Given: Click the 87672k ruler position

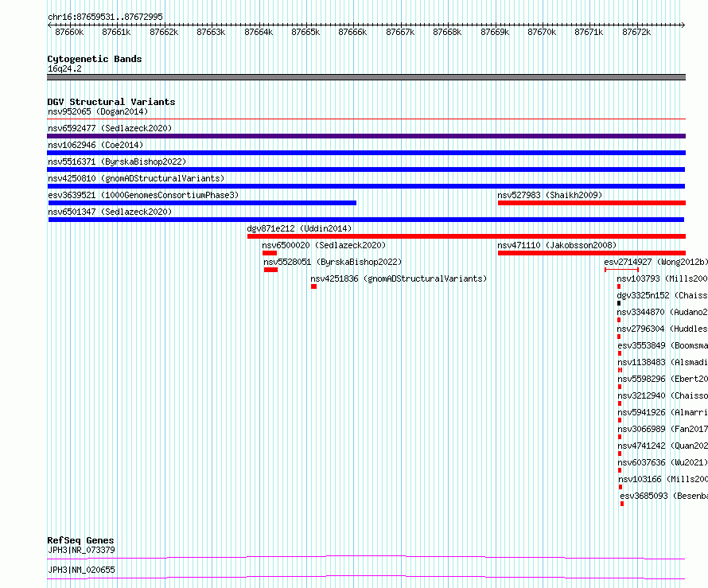Looking at the screenshot, I should click(x=636, y=32).
